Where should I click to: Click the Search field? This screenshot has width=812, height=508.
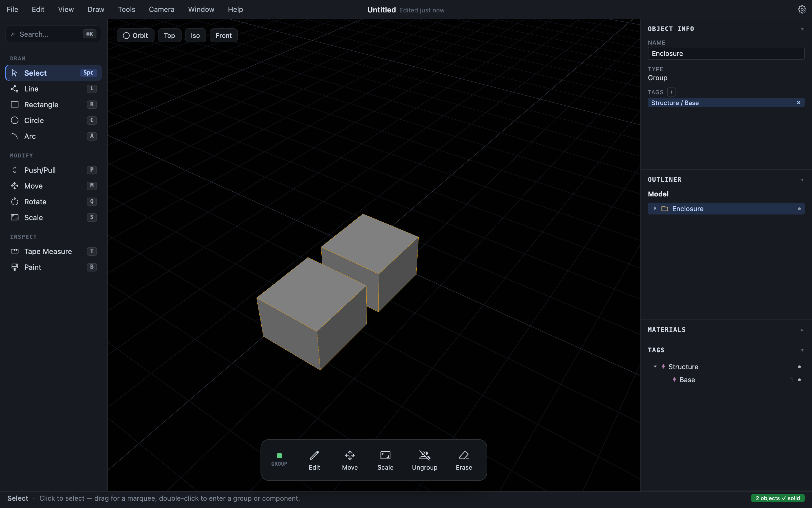54,34
